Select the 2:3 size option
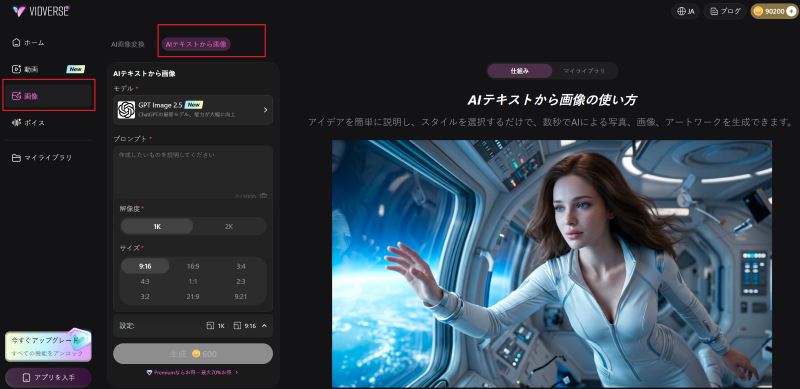The height and width of the screenshot is (389, 800). [x=241, y=281]
